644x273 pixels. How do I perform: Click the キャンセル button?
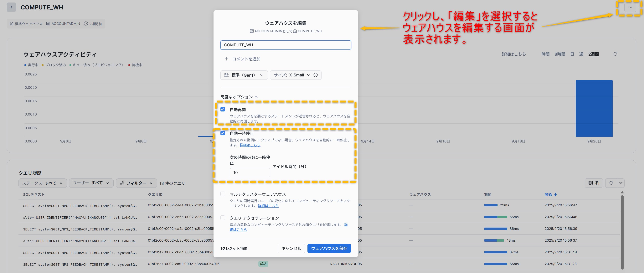click(x=291, y=248)
